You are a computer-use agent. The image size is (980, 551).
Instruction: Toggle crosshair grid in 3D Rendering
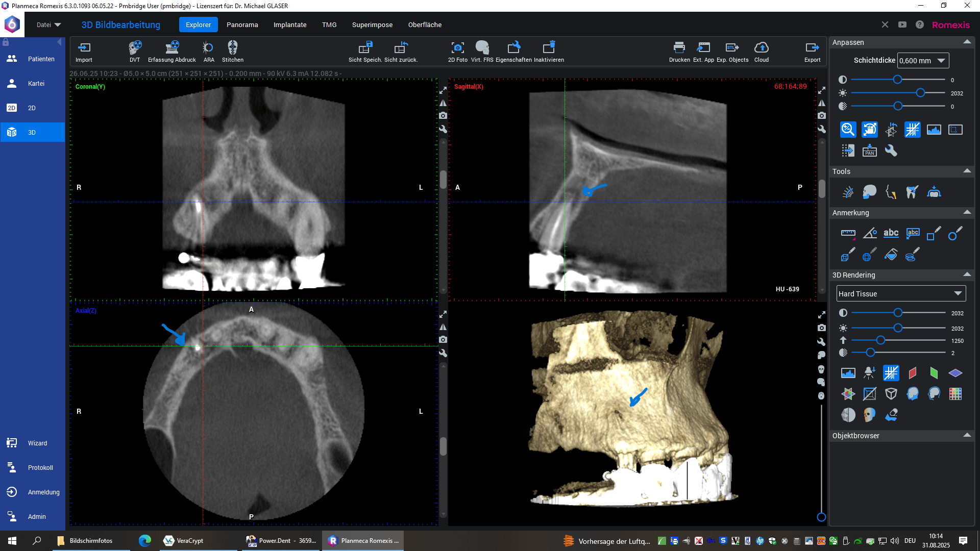click(891, 373)
